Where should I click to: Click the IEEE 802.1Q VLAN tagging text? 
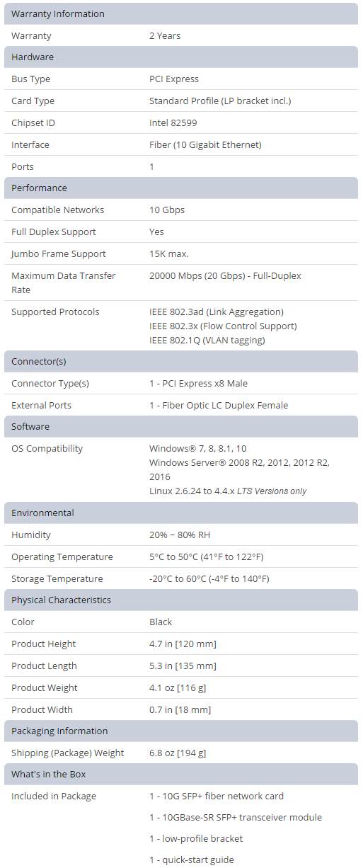coord(207,340)
